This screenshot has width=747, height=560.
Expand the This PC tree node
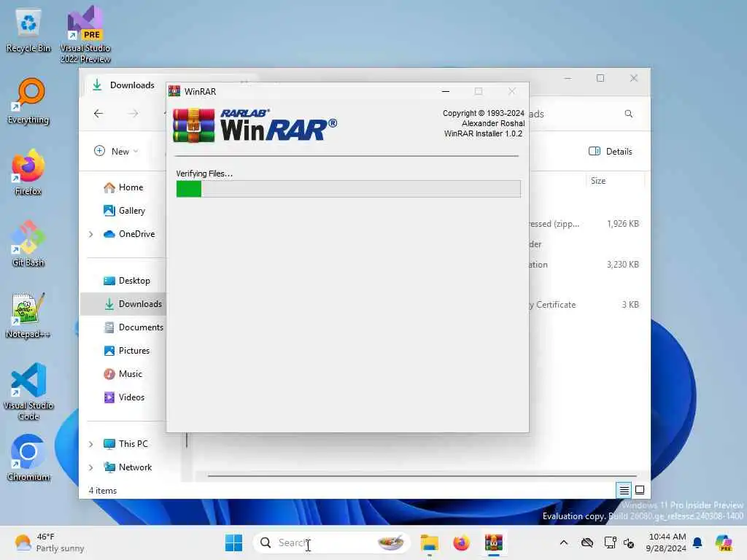tap(90, 444)
